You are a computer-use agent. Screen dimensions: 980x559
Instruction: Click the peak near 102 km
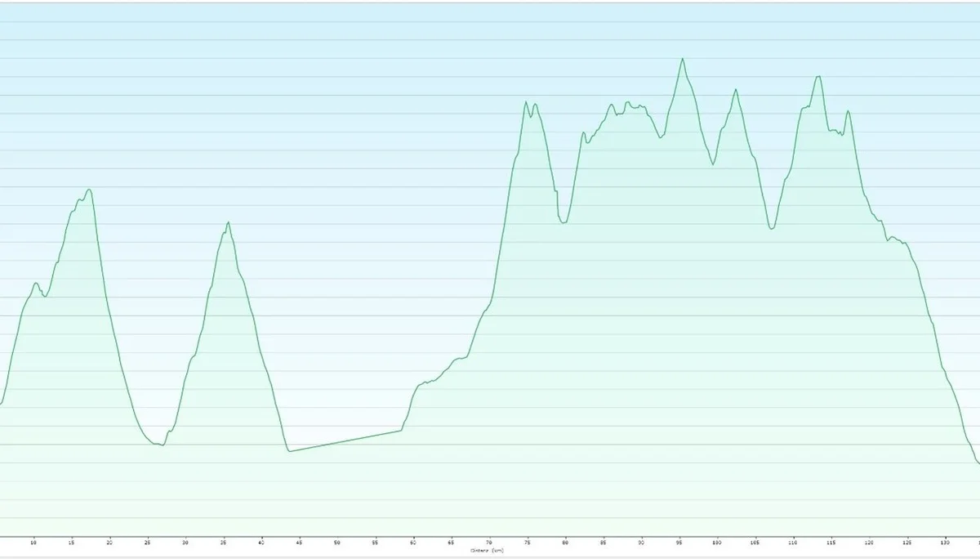pos(736,90)
